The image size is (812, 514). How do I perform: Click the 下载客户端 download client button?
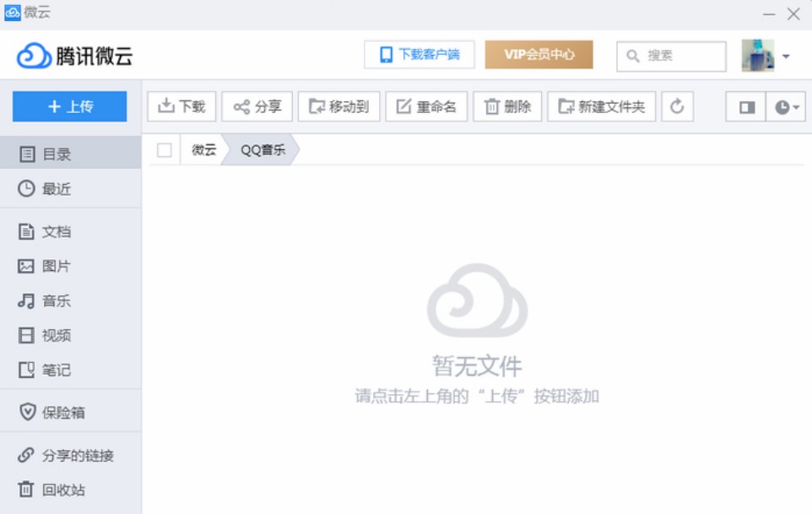pyautogui.click(x=419, y=54)
